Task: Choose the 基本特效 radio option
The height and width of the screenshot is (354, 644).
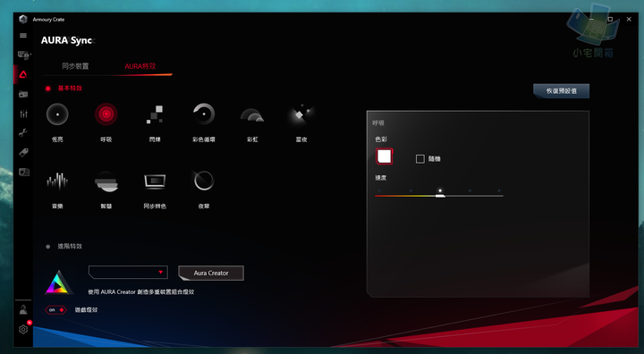Action: [48, 88]
